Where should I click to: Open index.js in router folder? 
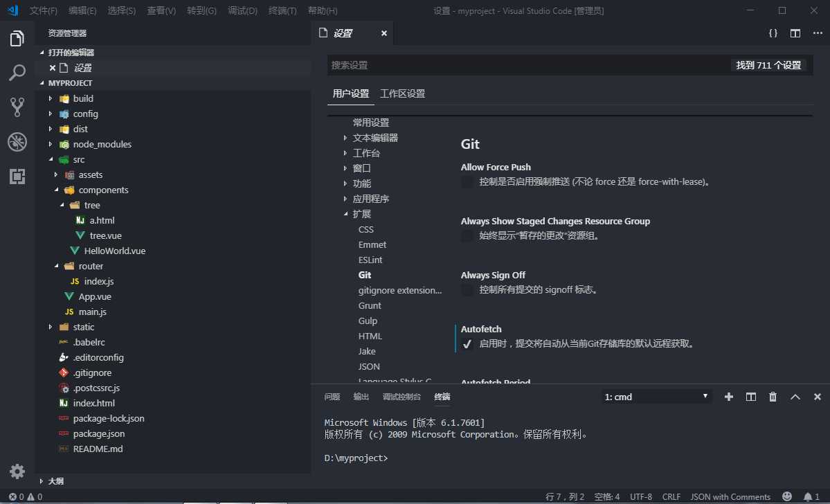[98, 282]
